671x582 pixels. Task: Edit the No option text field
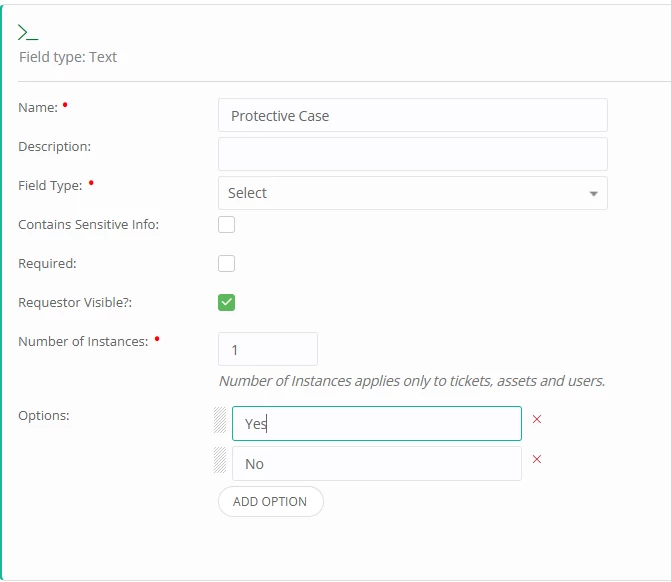click(376, 463)
